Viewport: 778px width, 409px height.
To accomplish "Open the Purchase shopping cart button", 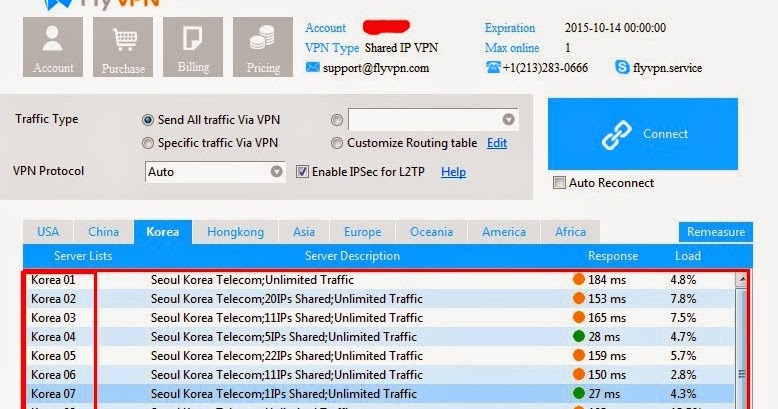I will (123, 47).
